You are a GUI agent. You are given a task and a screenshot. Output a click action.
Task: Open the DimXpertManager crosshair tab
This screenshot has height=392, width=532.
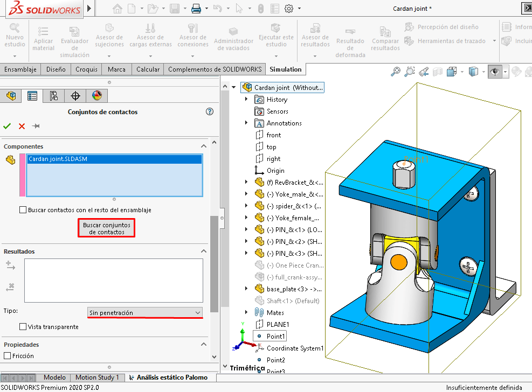[x=75, y=96]
